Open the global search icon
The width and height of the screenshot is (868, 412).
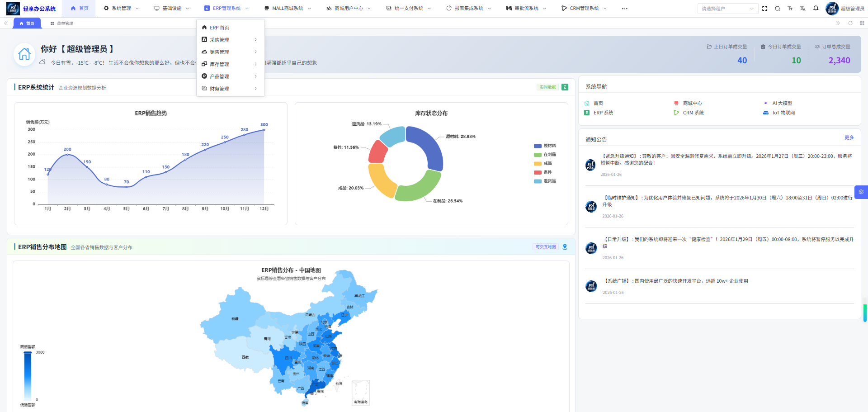777,8
